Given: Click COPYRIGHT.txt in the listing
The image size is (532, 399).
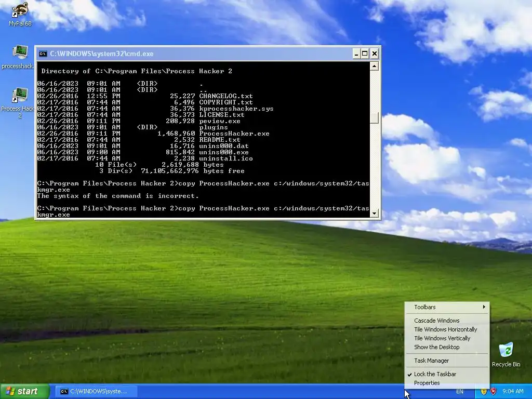Looking at the screenshot, I should [x=225, y=102].
